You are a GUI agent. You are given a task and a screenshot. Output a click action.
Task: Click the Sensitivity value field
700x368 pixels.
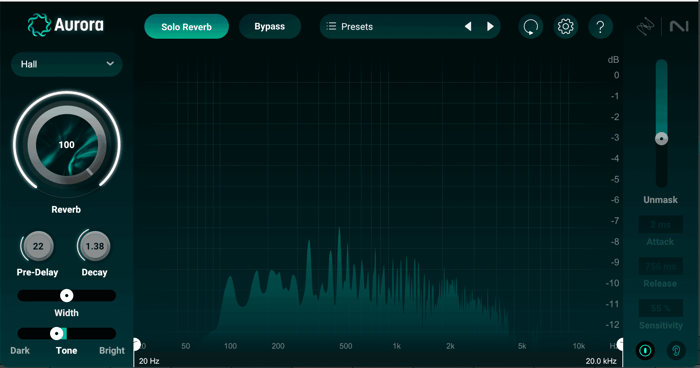660,308
